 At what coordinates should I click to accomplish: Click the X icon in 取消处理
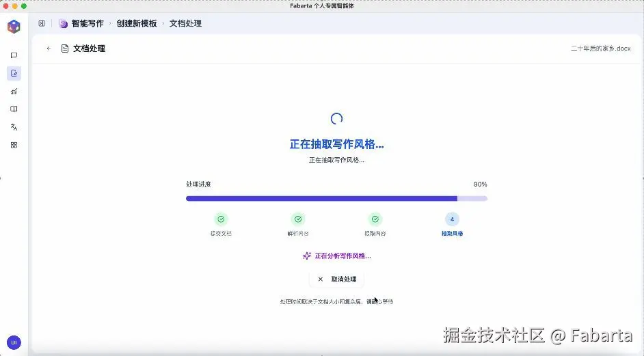pyautogui.click(x=321, y=279)
